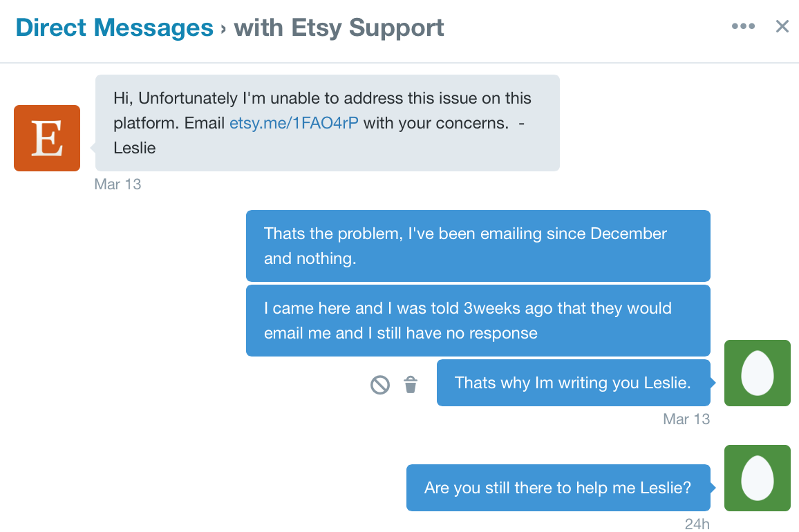Click the egg avatar beside "Thats why Im writing you Leslie"
The height and width of the screenshot is (532, 799).
(x=757, y=373)
